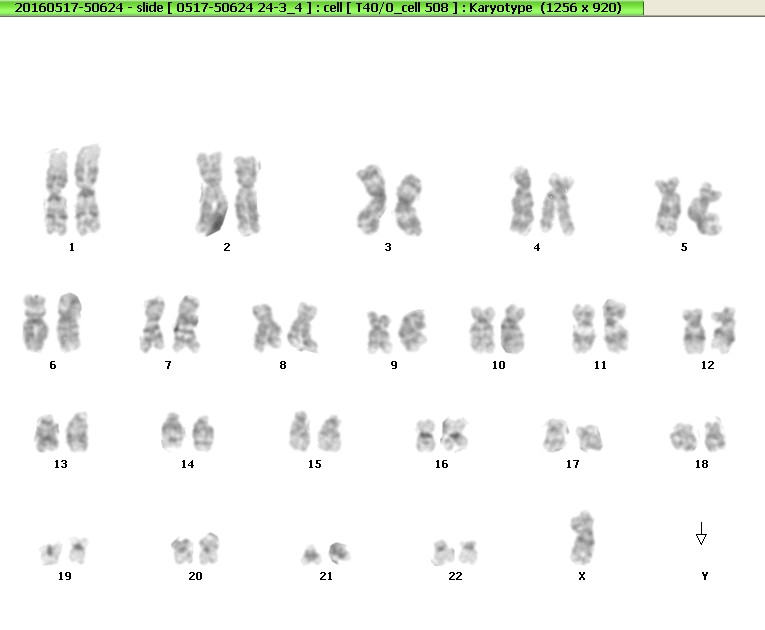The height and width of the screenshot is (630, 765).
Task: Select the chromosome 5 pair
Action: 688,206
